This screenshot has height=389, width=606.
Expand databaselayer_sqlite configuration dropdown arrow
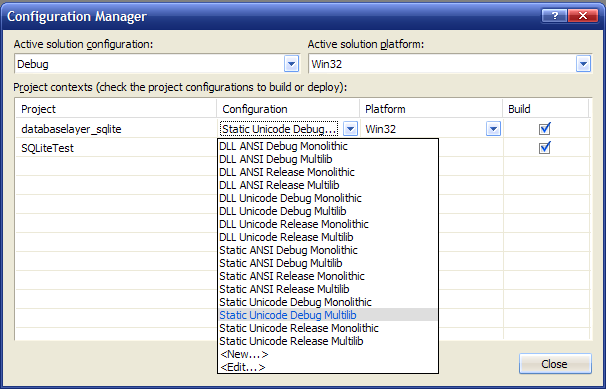click(350, 129)
